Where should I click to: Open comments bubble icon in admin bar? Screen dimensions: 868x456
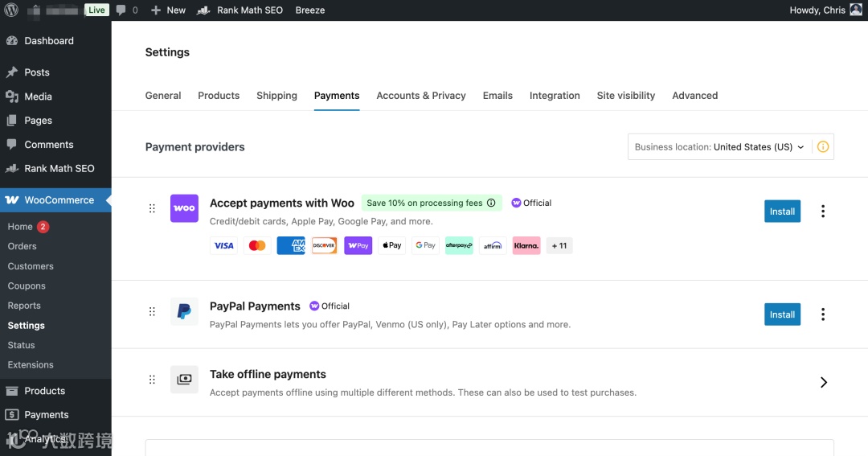click(121, 10)
